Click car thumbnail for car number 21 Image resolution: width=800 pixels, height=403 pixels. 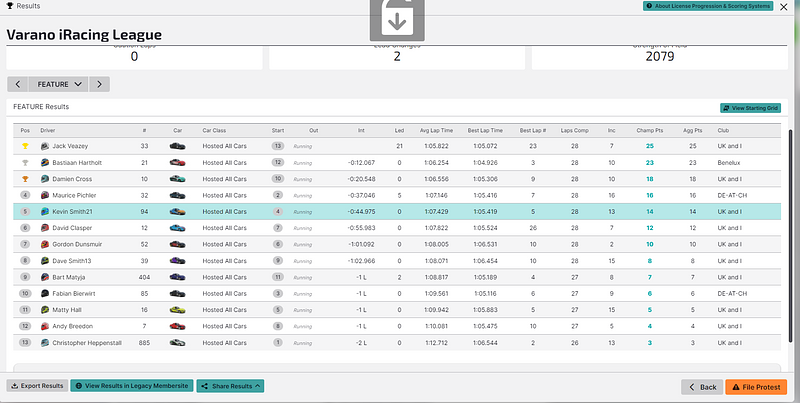[x=178, y=163]
